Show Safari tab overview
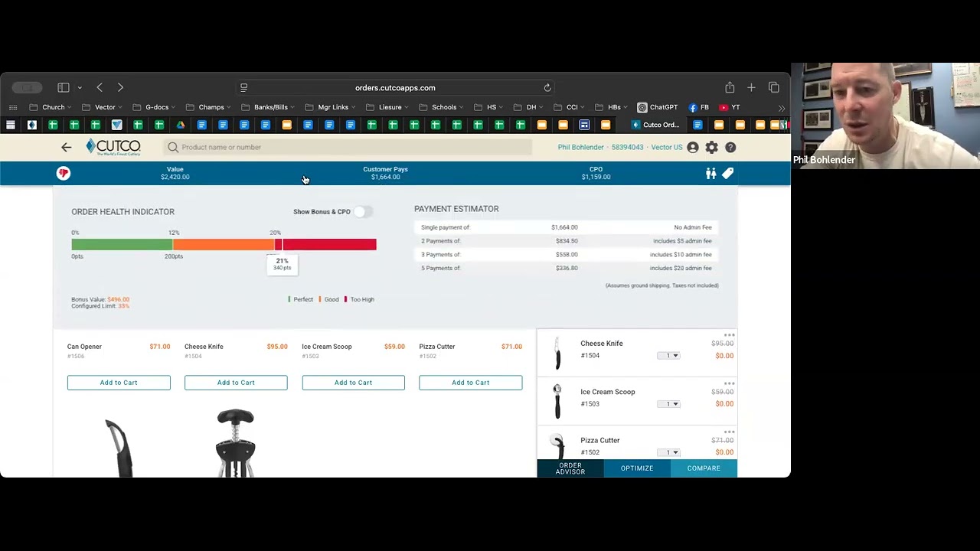The height and width of the screenshot is (551, 980). coord(773,88)
